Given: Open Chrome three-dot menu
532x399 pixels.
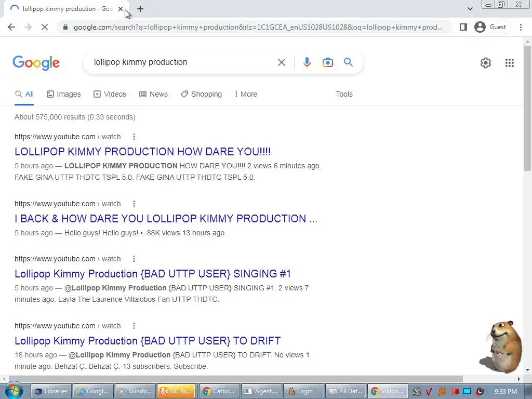Looking at the screenshot, I should click(x=521, y=27).
